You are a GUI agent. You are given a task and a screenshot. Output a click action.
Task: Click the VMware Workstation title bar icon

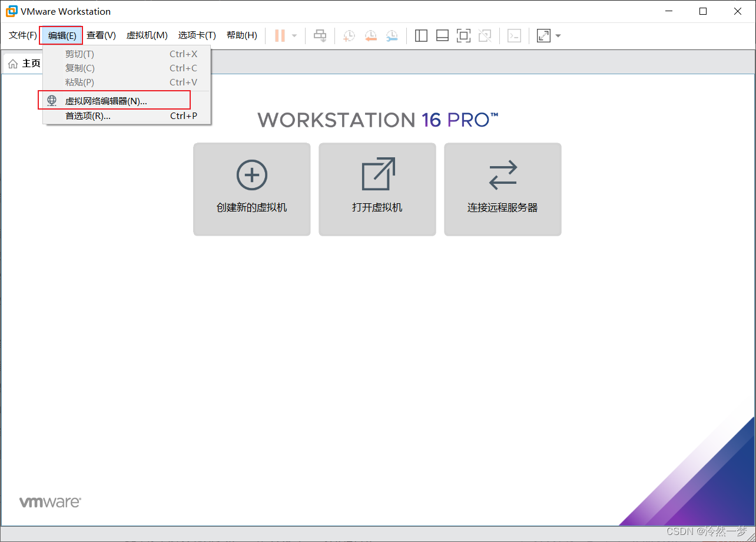pyautogui.click(x=12, y=11)
